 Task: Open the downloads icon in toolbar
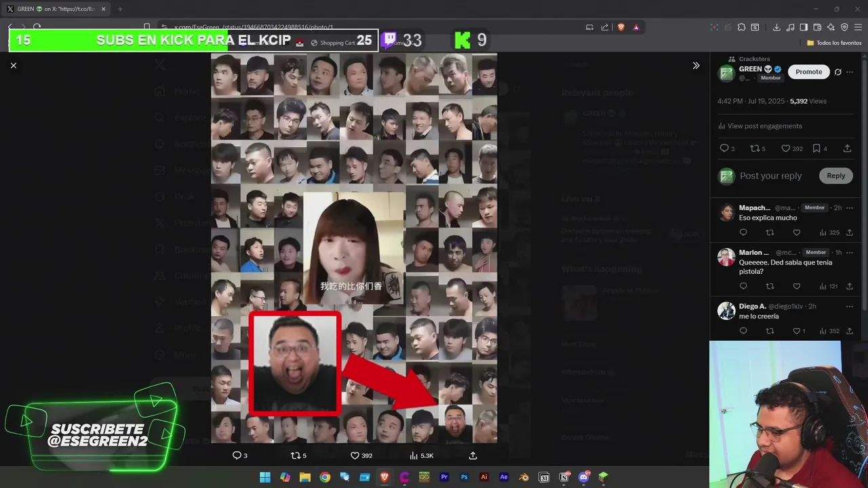pyautogui.click(x=776, y=27)
